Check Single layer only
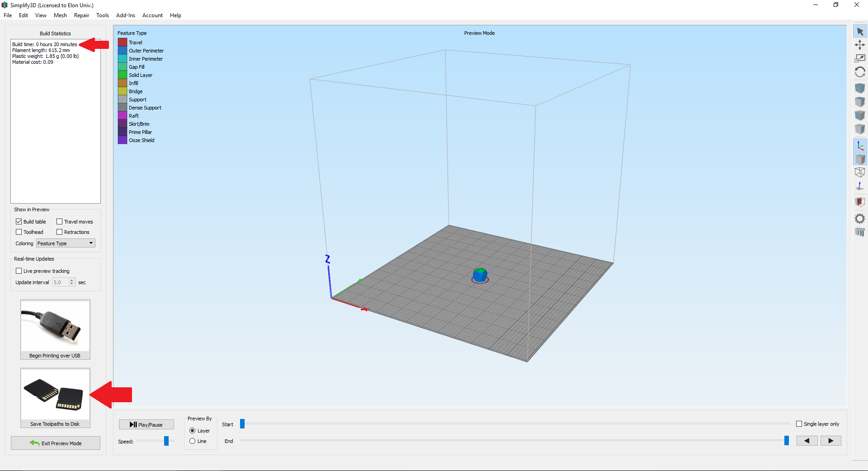Screen dimensions: 868x471 (x=799, y=424)
